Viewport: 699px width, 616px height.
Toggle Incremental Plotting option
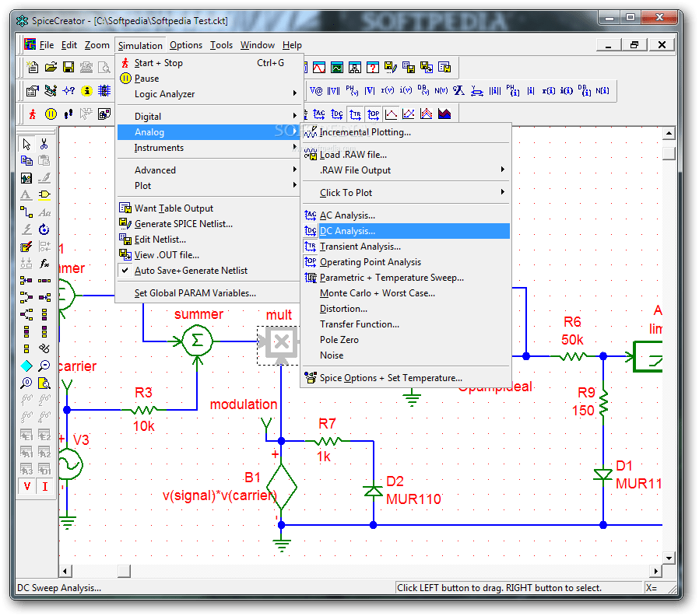click(366, 133)
